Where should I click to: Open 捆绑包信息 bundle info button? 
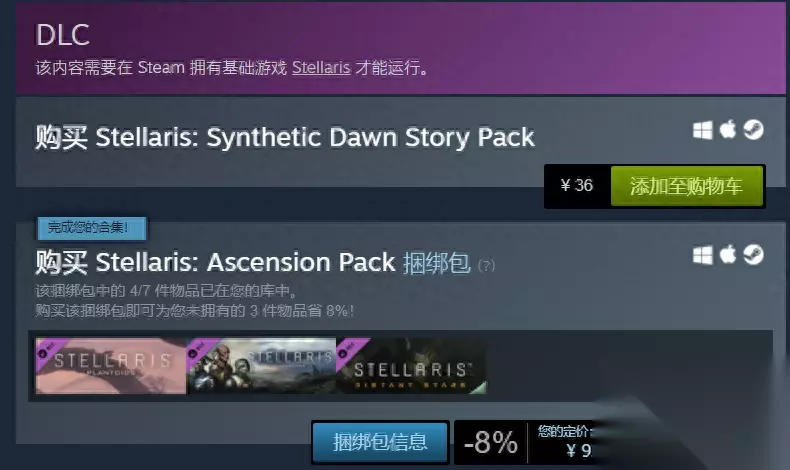click(x=380, y=442)
